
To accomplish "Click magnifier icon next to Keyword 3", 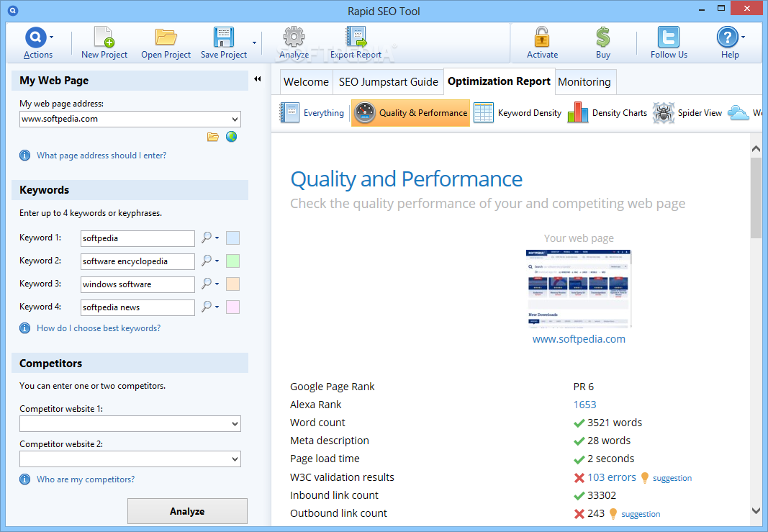I will coord(207,284).
